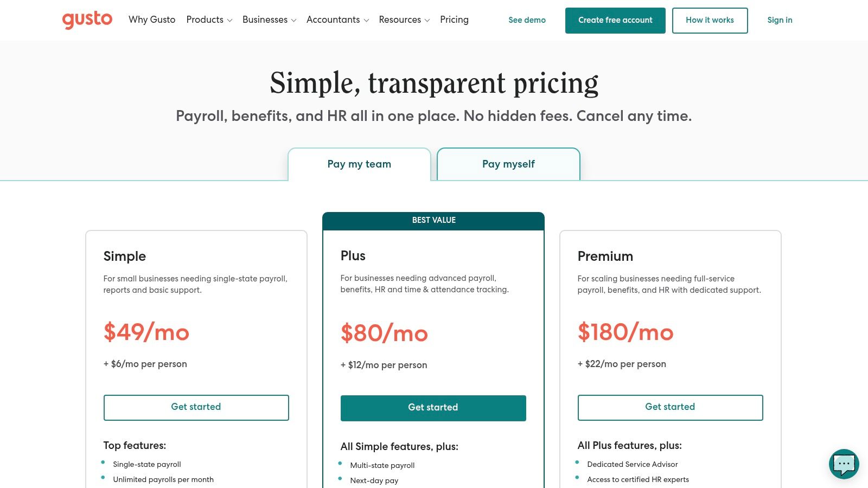
Task: Select the Pay my team tab
Action: [x=359, y=164]
